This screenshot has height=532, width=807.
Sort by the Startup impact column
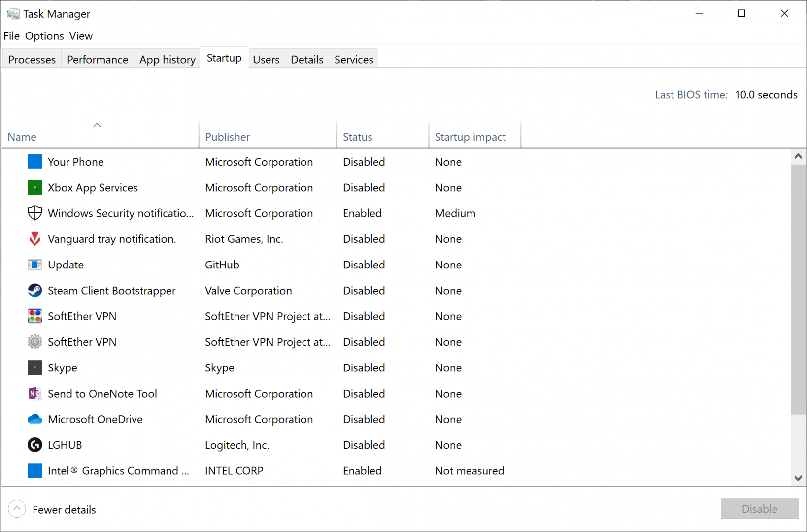pyautogui.click(x=470, y=137)
